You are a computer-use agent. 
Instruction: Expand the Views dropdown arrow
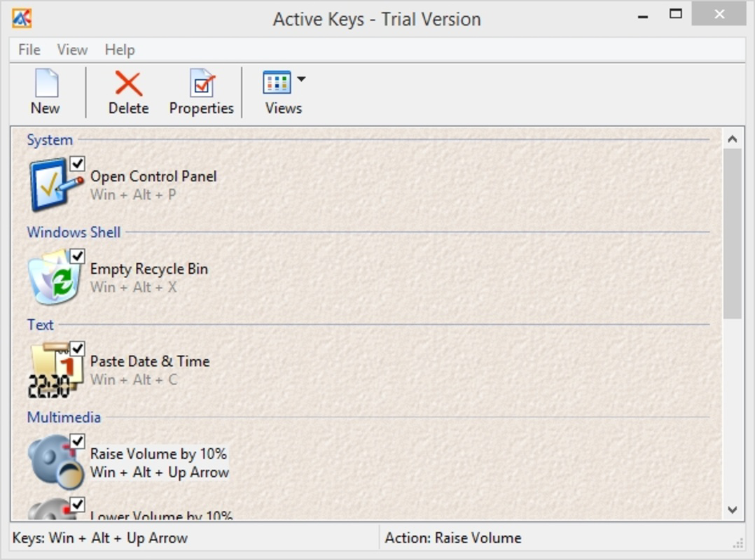301,79
